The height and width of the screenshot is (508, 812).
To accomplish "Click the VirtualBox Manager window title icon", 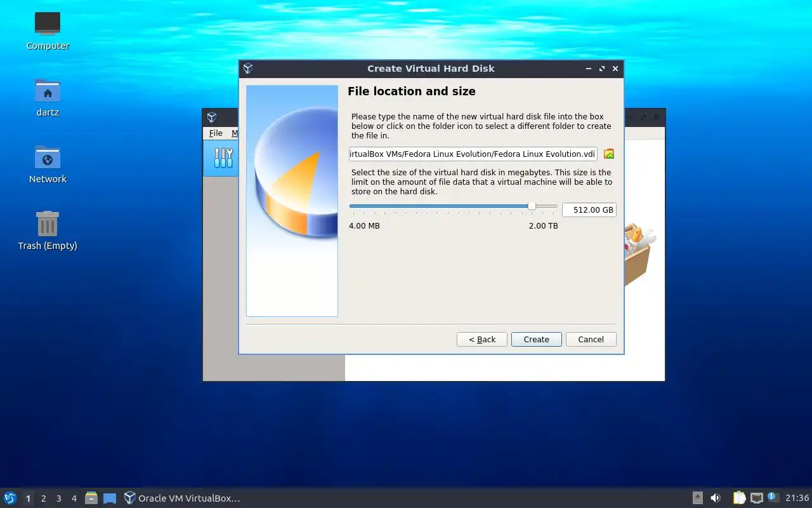I will click(x=212, y=117).
